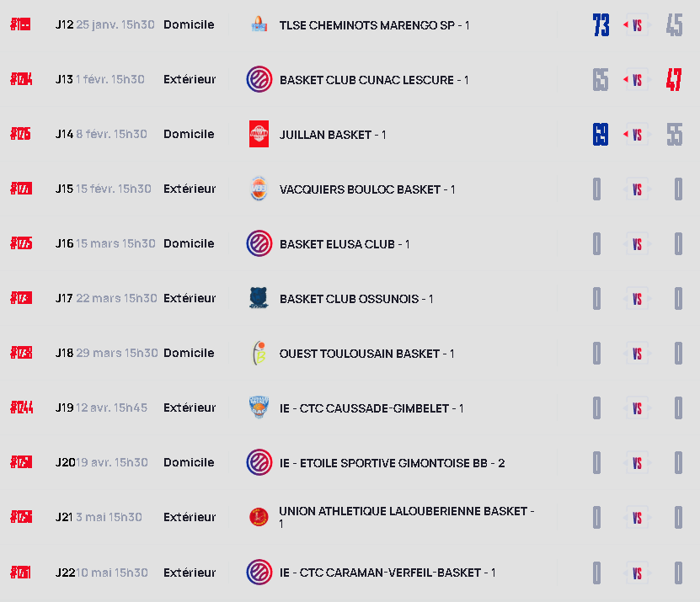700x602 pixels.
Task: Click the Vacquiers Bouloc Basket team logo
Action: 259,189
